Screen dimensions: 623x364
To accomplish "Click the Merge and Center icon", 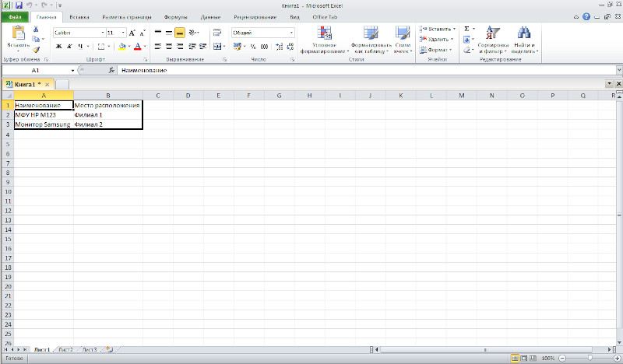I will coord(217,47).
